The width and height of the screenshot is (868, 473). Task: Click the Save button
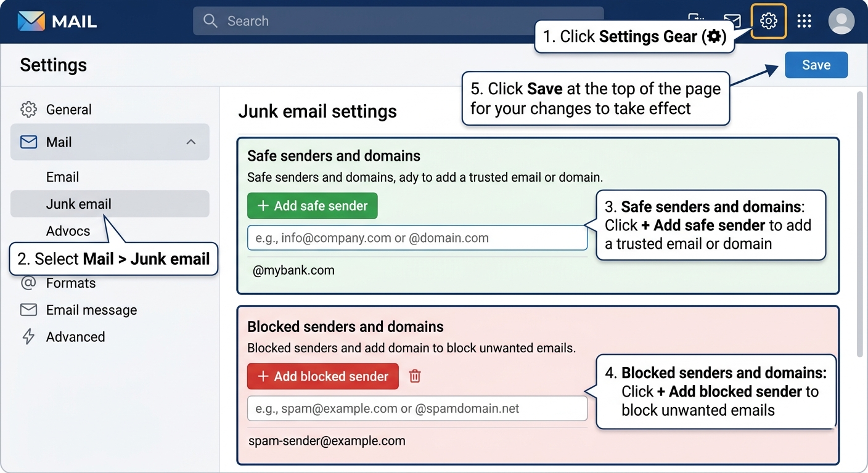pos(816,65)
